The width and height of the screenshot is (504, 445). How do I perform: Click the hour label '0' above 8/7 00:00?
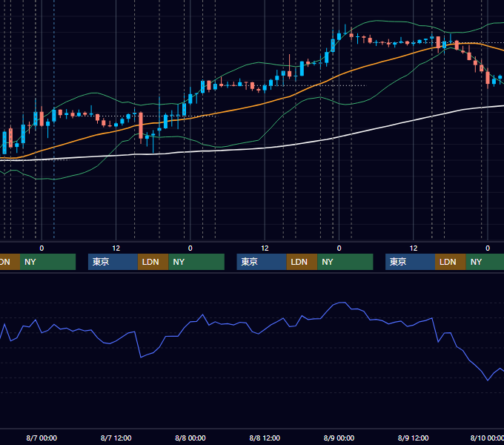click(42, 248)
